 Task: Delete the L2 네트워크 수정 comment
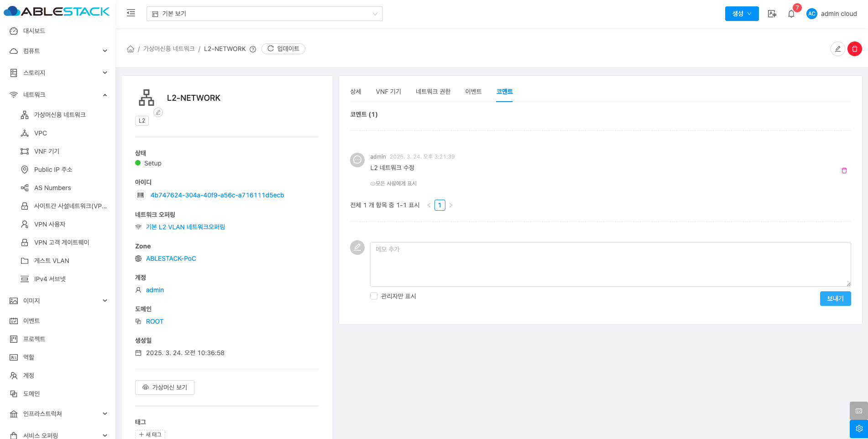point(844,170)
